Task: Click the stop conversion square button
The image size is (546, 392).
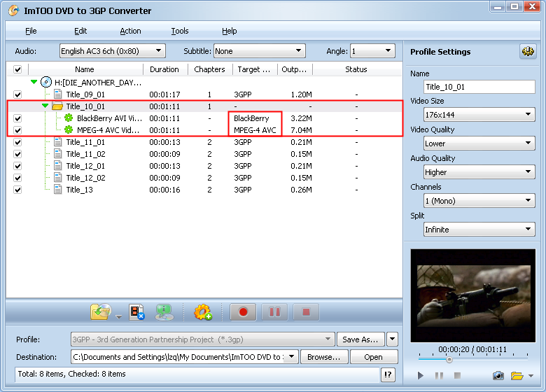Action: (x=306, y=312)
